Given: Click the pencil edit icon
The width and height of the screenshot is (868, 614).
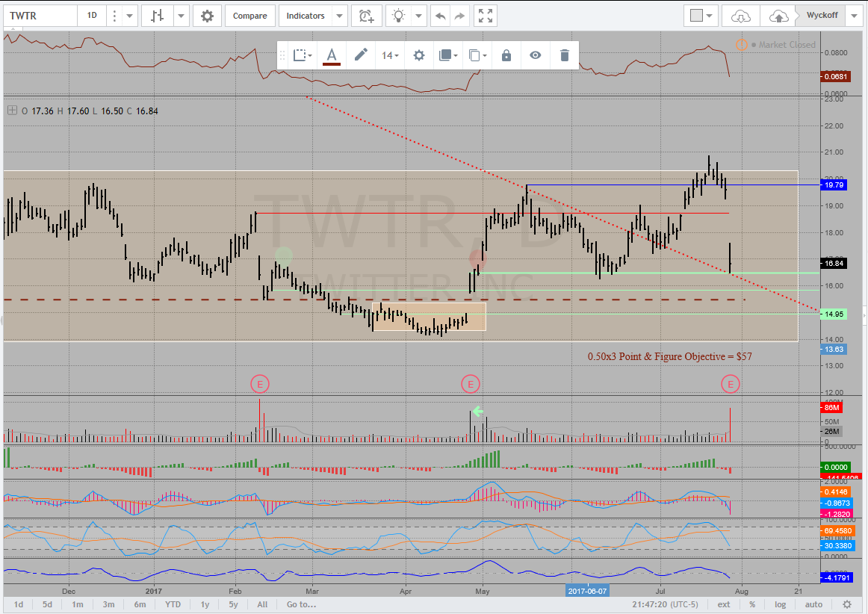Looking at the screenshot, I should [x=361, y=55].
